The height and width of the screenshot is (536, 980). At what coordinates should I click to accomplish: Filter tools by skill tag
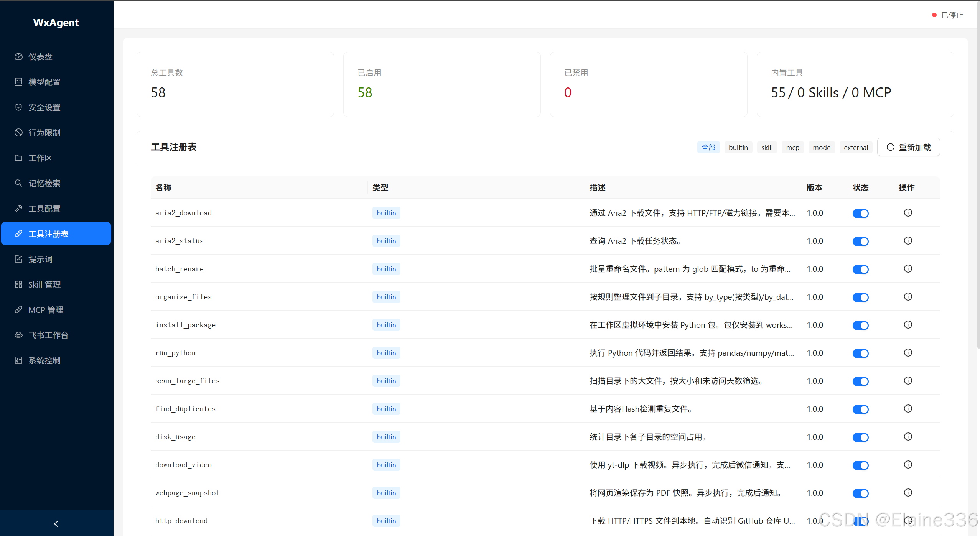pos(767,148)
